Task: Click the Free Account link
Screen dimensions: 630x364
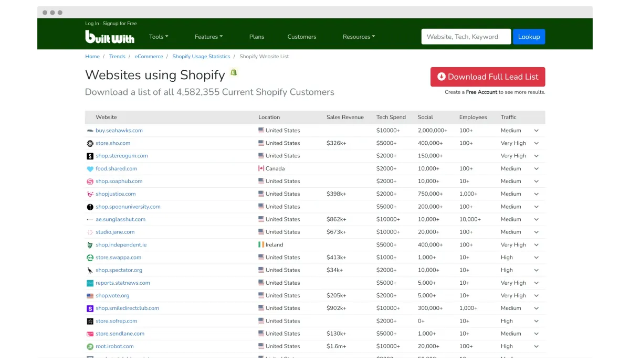Action: pyautogui.click(x=481, y=92)
